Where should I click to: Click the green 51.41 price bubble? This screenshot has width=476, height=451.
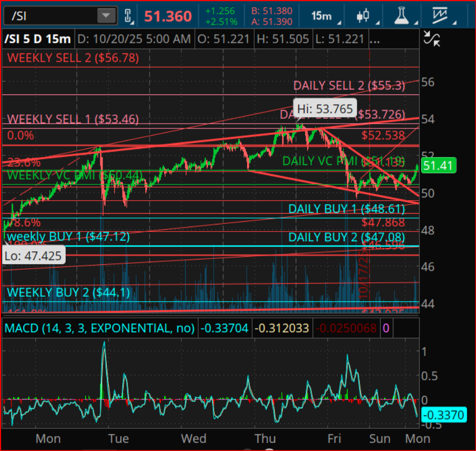pyautogui.click(x=438, y=166)
